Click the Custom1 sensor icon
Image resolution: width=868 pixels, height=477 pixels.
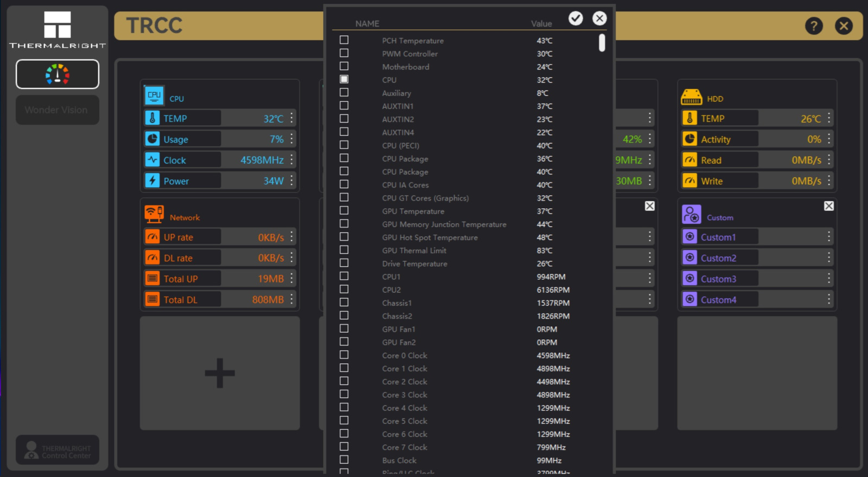690,237
